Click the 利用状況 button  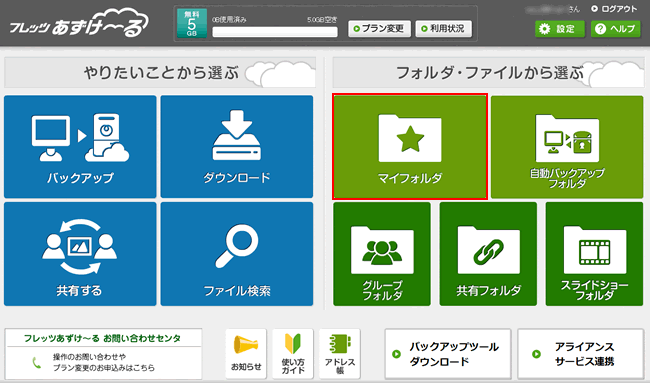(444, 29)
